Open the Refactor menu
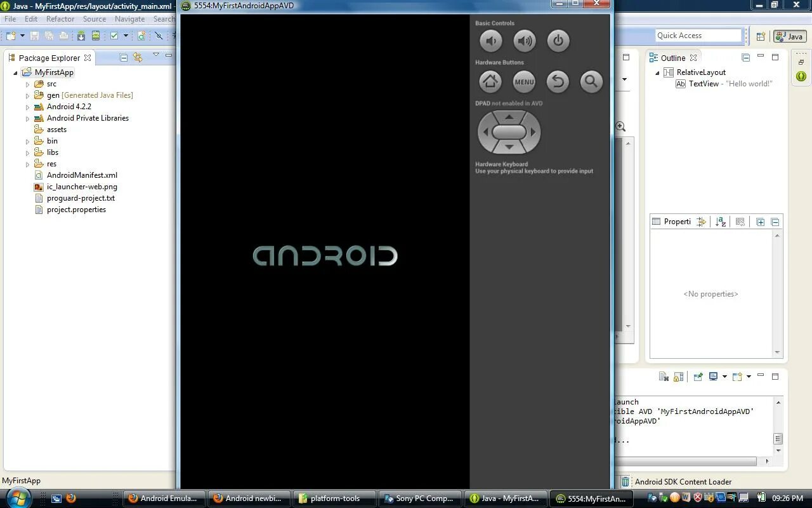 pos(60,19)
